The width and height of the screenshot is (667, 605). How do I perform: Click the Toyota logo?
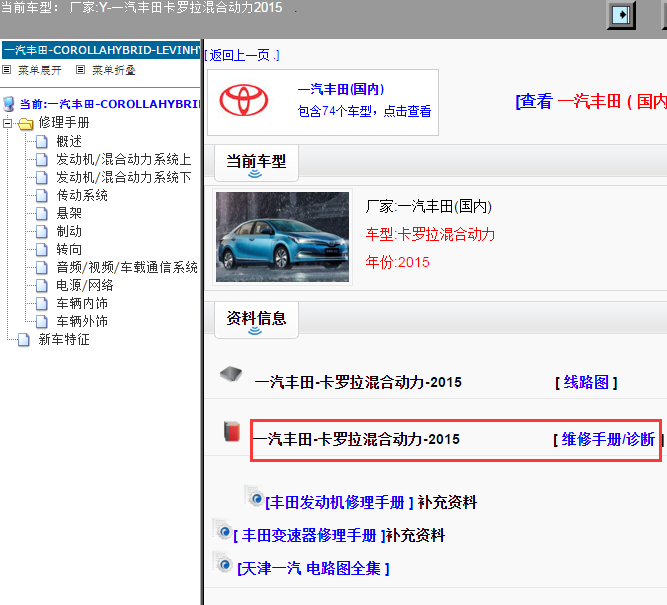pos(244,101)
